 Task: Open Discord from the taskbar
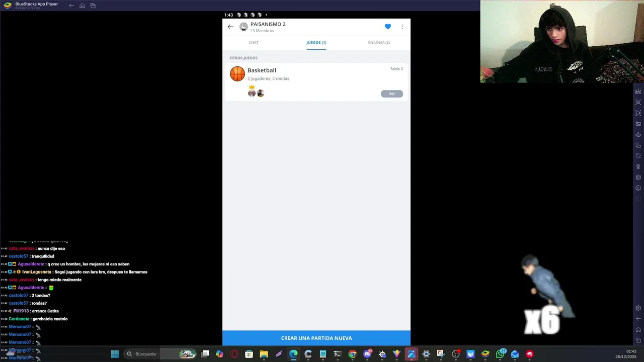[367, 354]
